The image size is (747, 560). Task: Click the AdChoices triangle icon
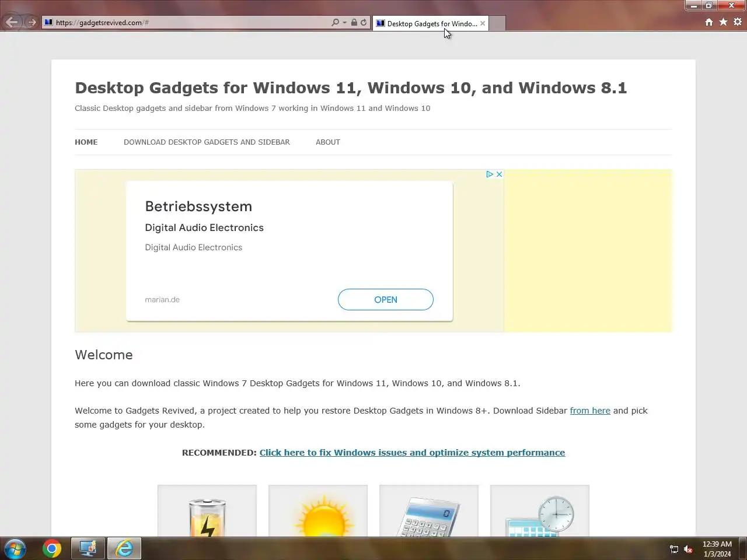[490, 174]
